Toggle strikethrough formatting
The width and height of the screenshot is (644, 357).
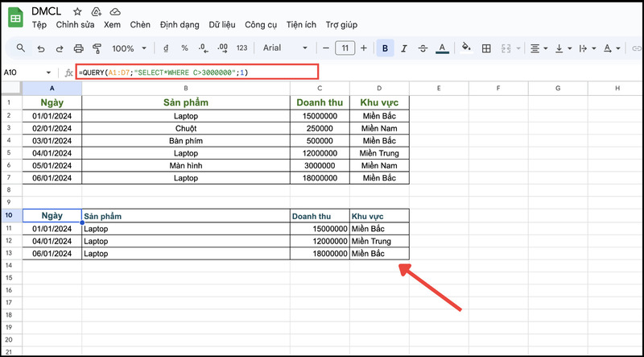pyautogui.click(x=423, y=48)
